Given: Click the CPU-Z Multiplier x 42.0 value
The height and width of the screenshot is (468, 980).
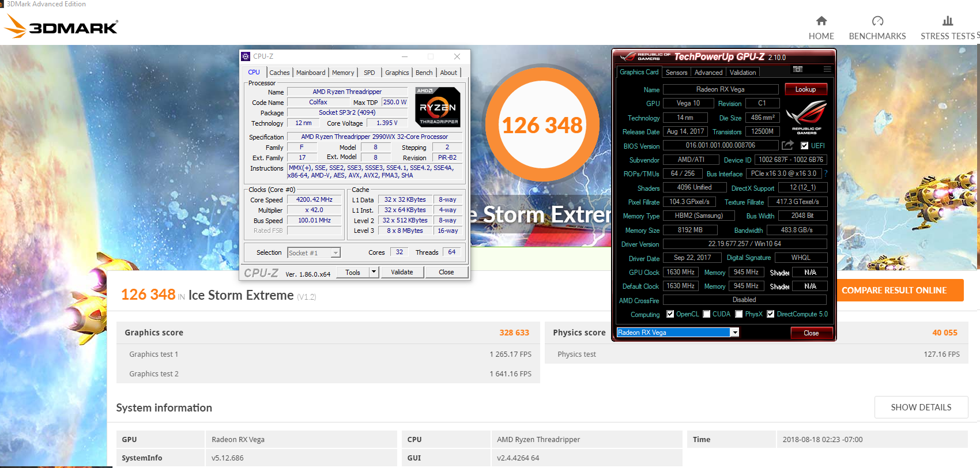Looking at the screenshot, I should click(315, 210).
